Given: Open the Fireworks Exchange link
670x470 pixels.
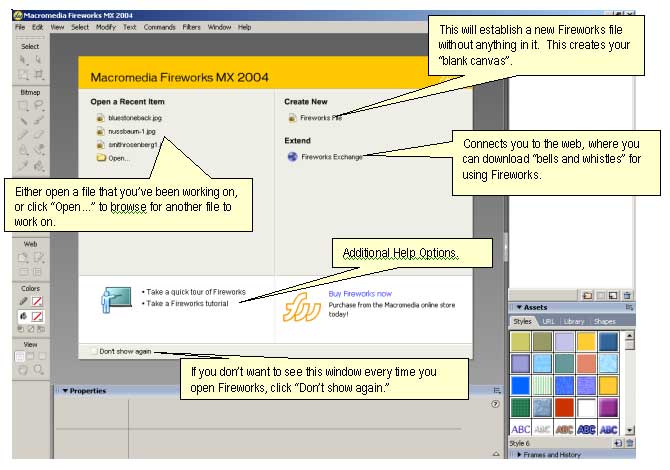Looking at the screenshot, I should coord(325,157).
